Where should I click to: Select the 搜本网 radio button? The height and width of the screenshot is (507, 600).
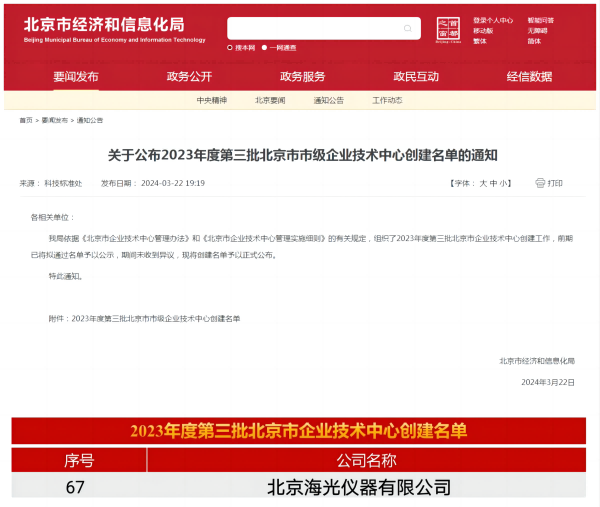pyautogui.click(x=231, y=47)
